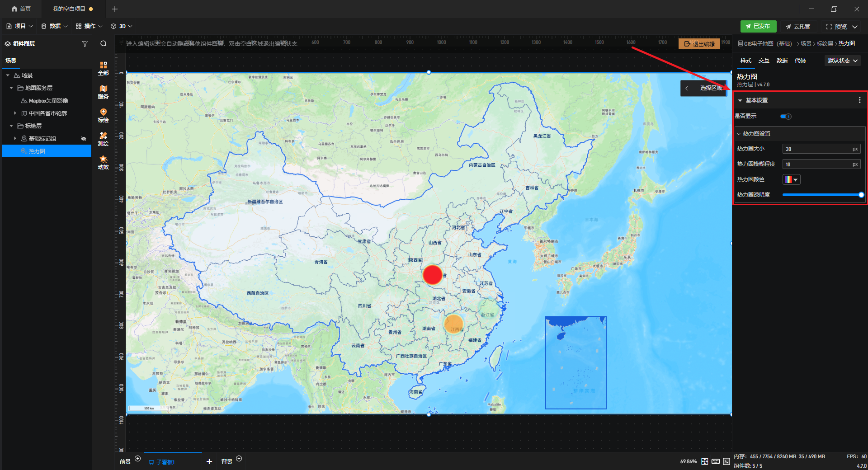Open the 默认状态 state dropdown

pos(842,61)
